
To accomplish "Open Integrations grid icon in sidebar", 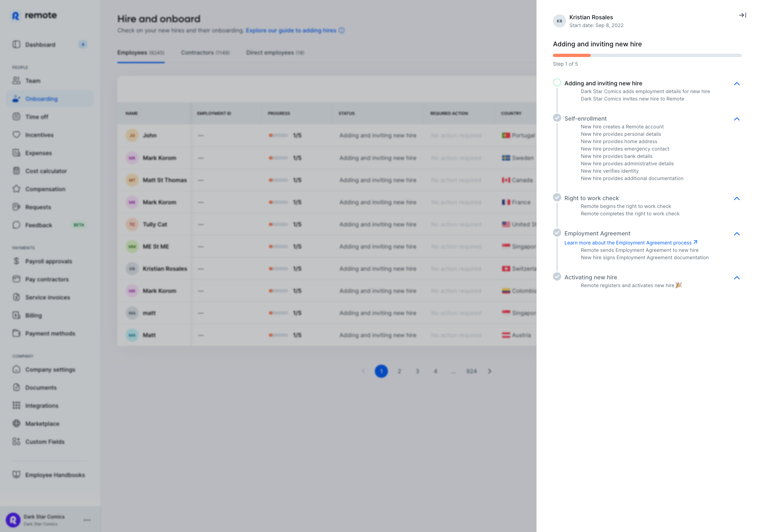I will tap(16, 405).
